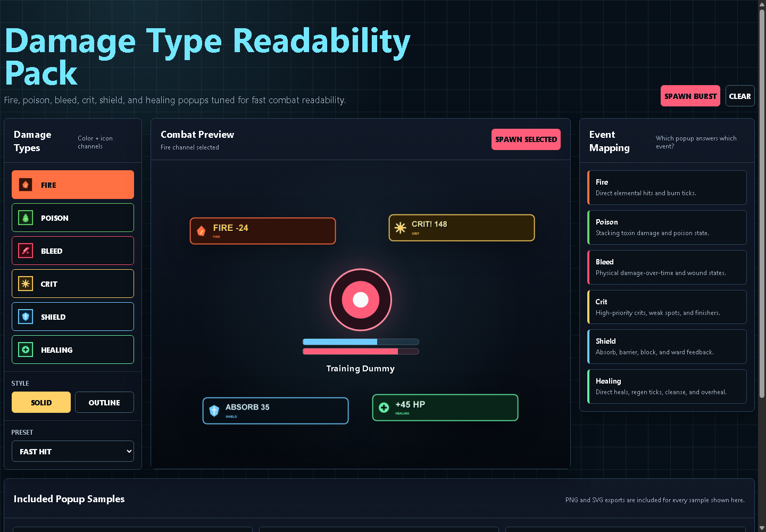Viewport: 766px width, 532px height.
Task: Click the fire flame icon in Damage Types
Action: (x=26, y=185)
